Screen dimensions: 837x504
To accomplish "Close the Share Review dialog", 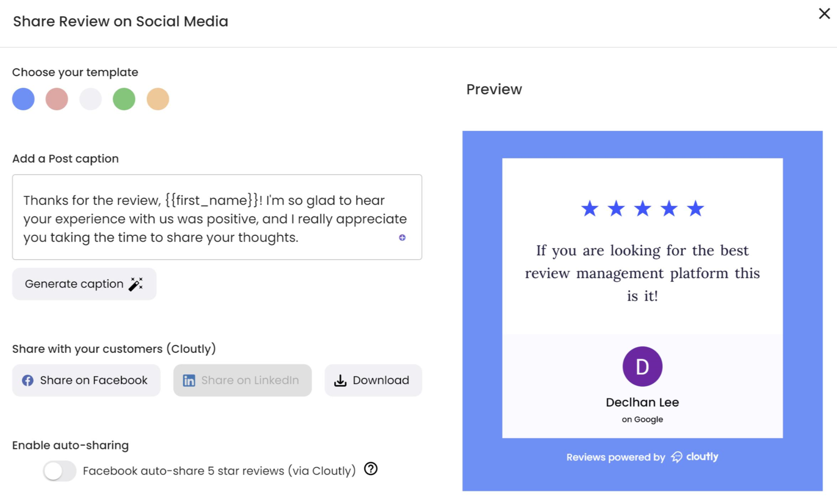I will click(824, 14).
